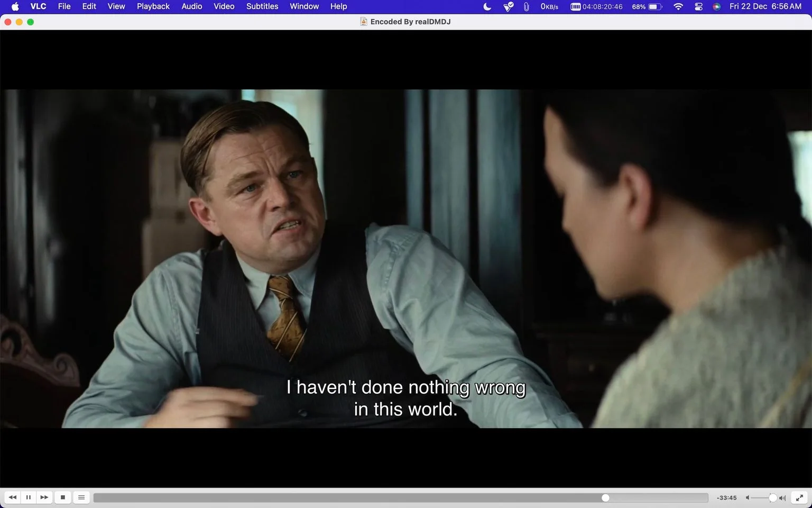The width and height of the screenshot is (812, 508).
Task: Open the Apple menu
Action: 15,6
